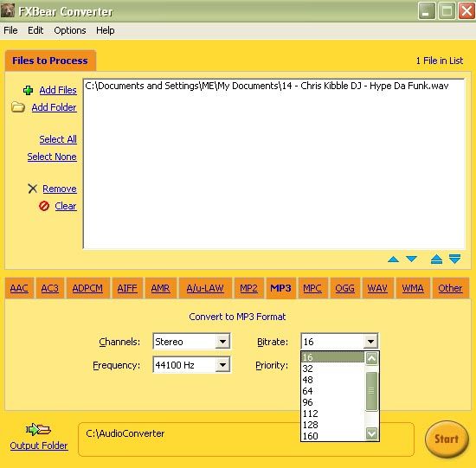Switch to the MP2 format tab

[248, 288]
